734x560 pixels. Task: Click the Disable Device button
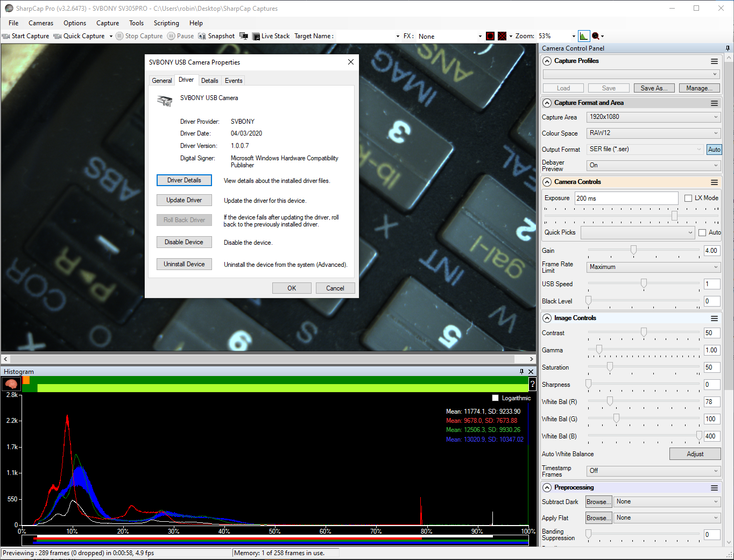pyautogui.click(x=184, y=242)
